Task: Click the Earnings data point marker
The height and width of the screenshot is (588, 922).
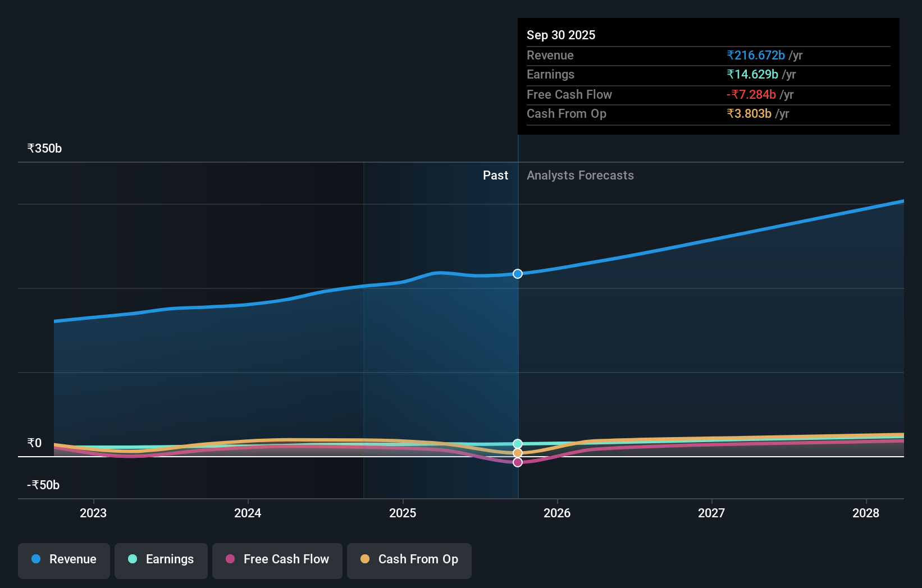Action: [x=517, y=443]
